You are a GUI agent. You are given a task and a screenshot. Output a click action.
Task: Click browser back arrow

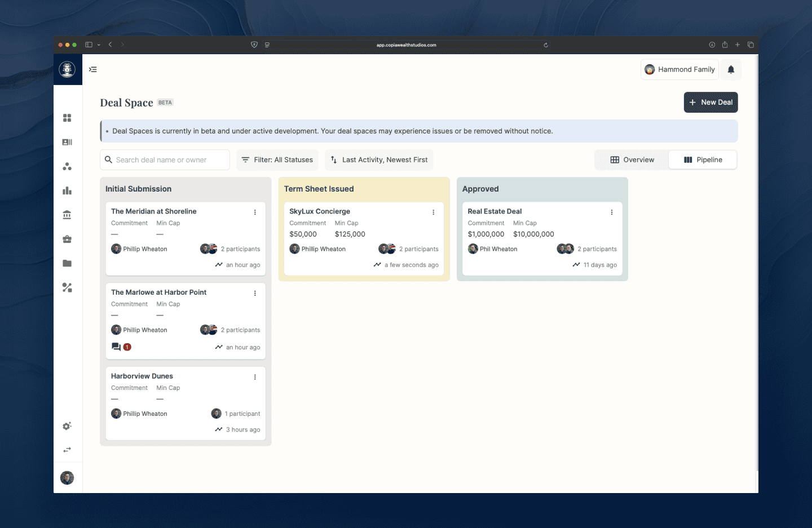tap(110, 45)
